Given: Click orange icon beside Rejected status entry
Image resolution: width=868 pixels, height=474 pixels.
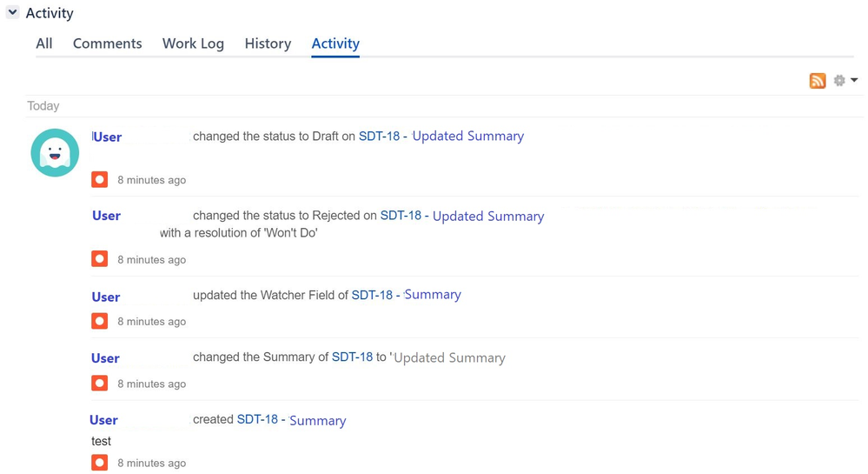Looking at the screenshot, I should tap(100, 259).
